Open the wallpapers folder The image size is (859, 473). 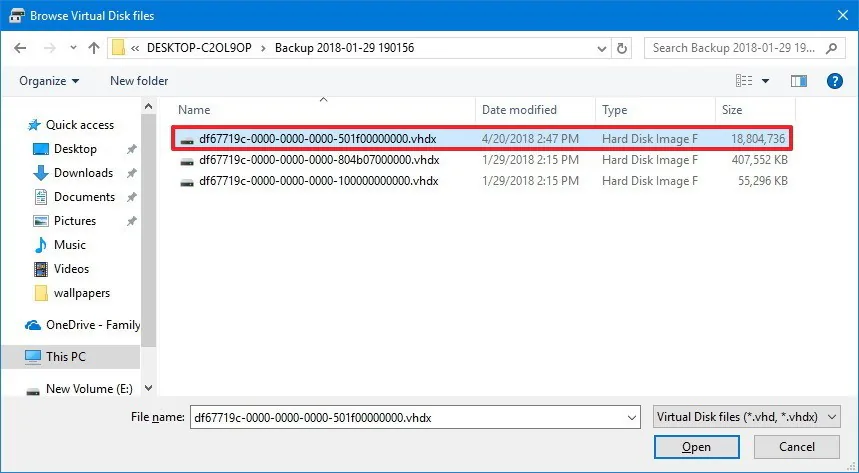click(82, 293)
